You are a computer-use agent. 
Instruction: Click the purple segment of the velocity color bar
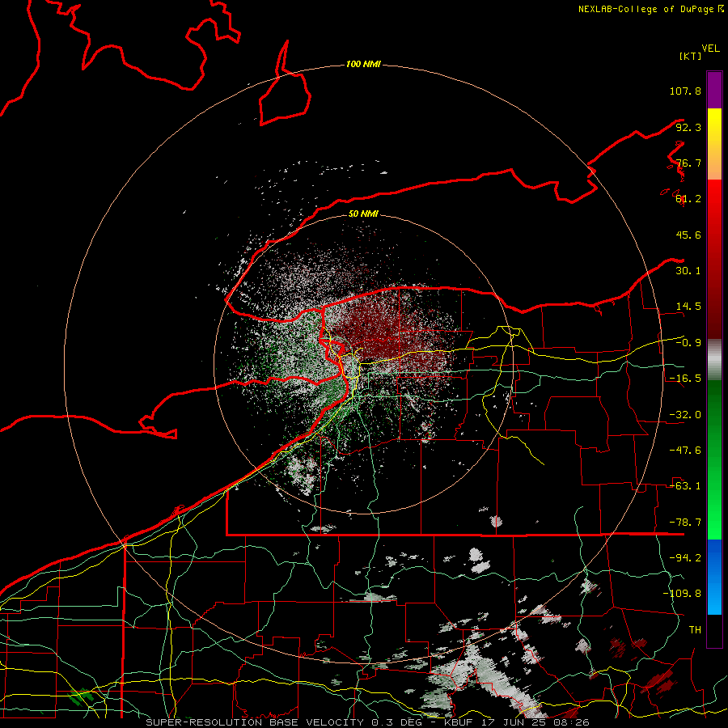[x=714, y=91]
